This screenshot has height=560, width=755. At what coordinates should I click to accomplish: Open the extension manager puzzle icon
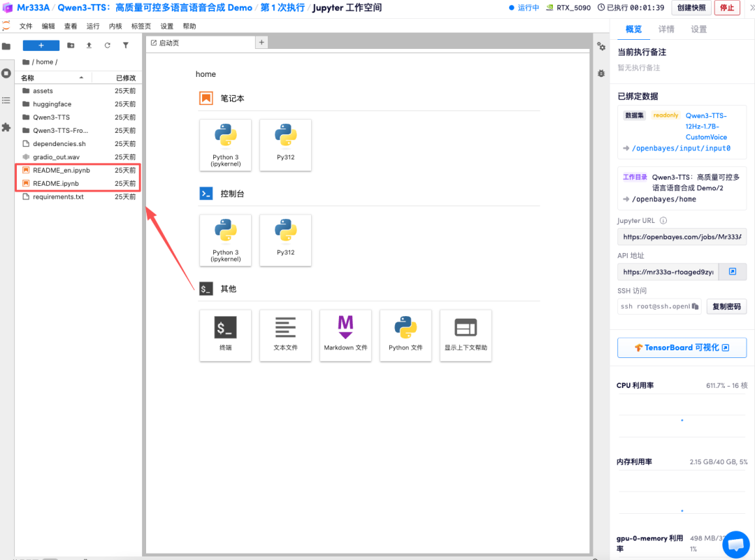(x=6, y=127)
